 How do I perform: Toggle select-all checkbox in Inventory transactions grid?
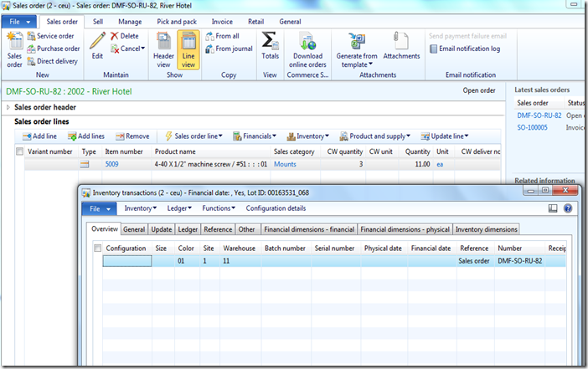(97, 248)
